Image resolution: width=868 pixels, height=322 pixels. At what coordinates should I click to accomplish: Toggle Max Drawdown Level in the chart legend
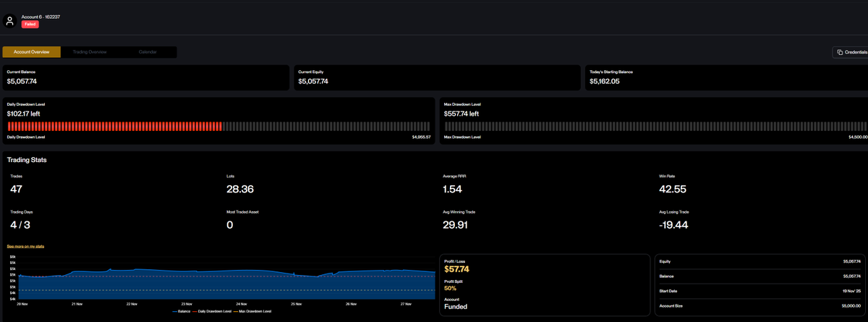[252, 311]
